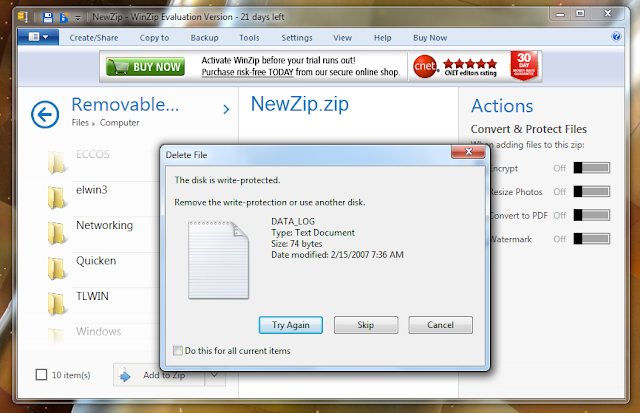Select the Windows folder
The image size is (640, 413).
pyautogui.click(x=98, y=331)
